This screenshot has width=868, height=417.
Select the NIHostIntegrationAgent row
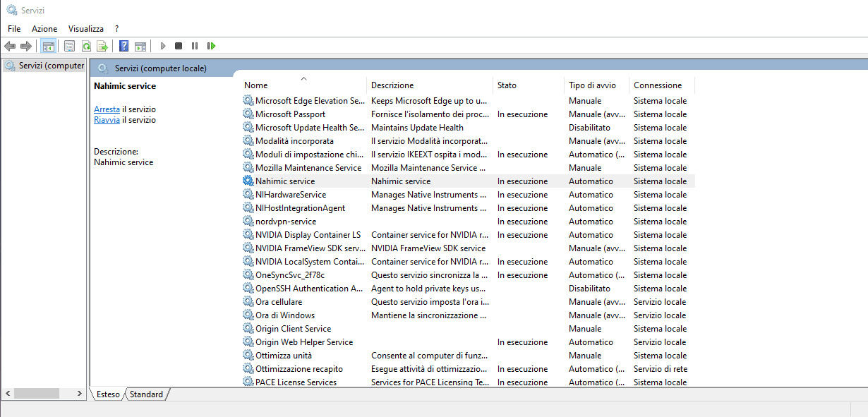(300, 208)
